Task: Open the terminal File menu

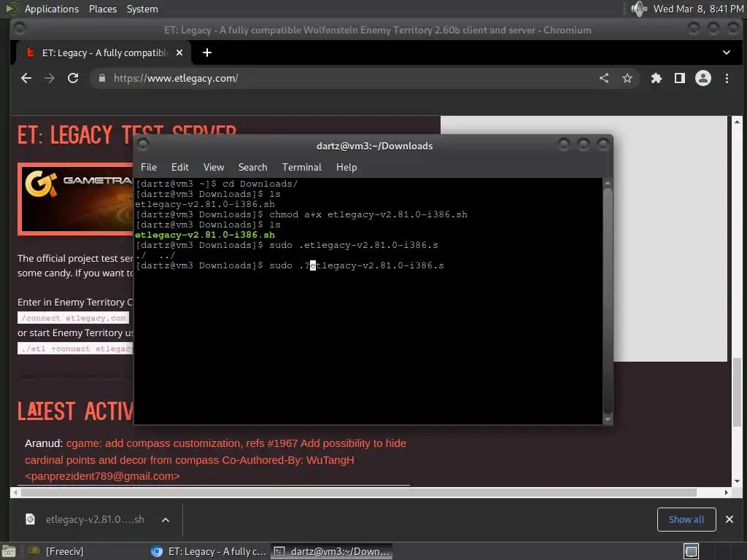Action: pos(149,167)
